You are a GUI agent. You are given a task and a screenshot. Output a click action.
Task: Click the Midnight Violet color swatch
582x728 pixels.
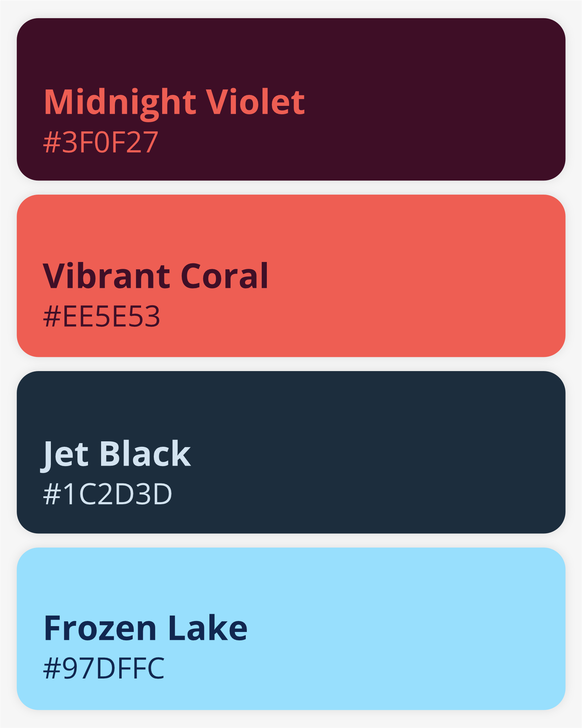(x=291, y=99)
